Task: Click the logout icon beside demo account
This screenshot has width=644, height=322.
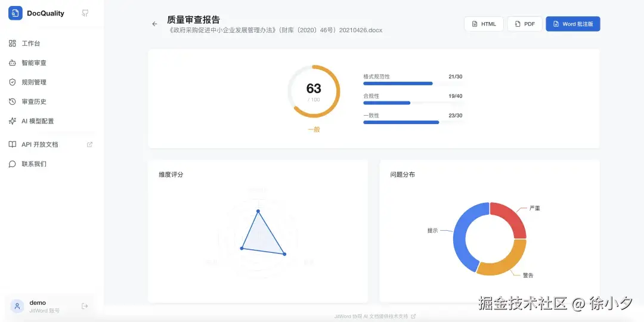Action: click(85, 306)
